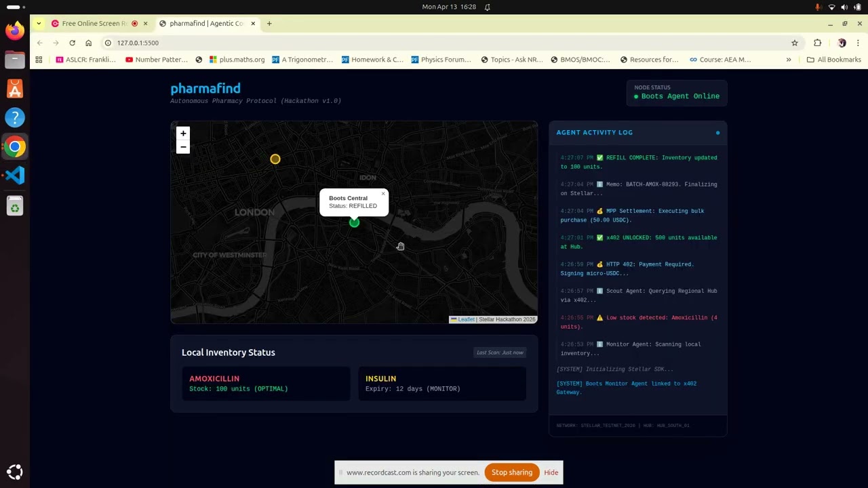
Task: Select the 'Last Scan: Just now' label
Action: click(500, 352)
